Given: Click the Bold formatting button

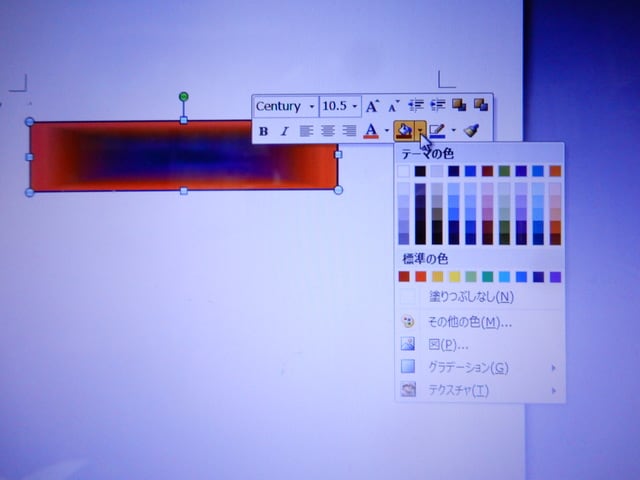Looking at the screenshot, I should tap(264, 130).
